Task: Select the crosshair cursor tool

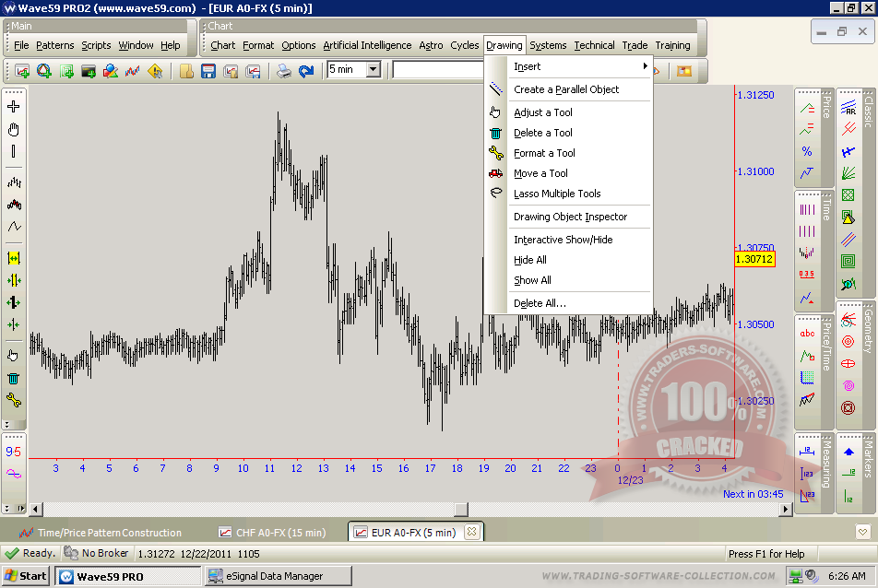Action: (x=14, y=107)
